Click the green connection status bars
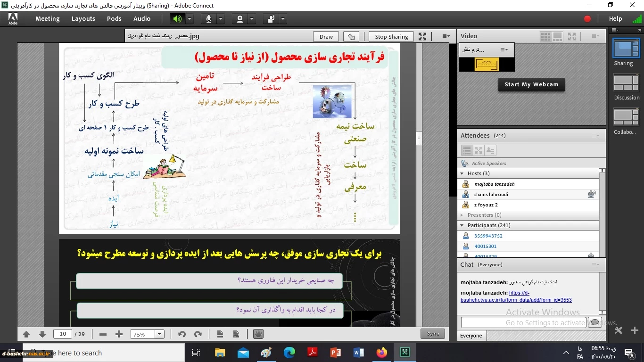Screen dimensions: 644x362 pos(637,19)
